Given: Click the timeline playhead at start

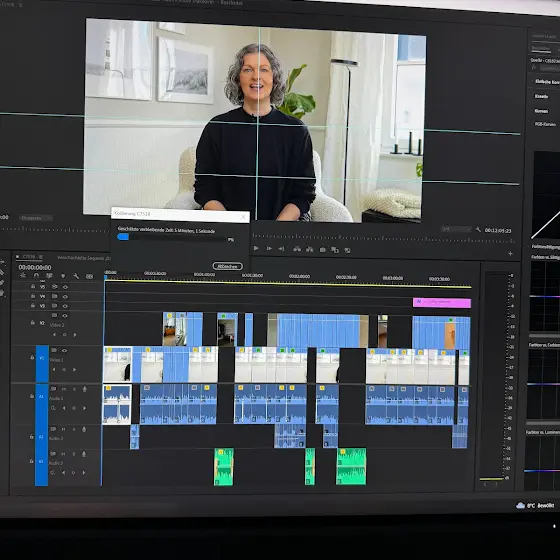Looking at the screenshot, I should (x=106, y=277).
